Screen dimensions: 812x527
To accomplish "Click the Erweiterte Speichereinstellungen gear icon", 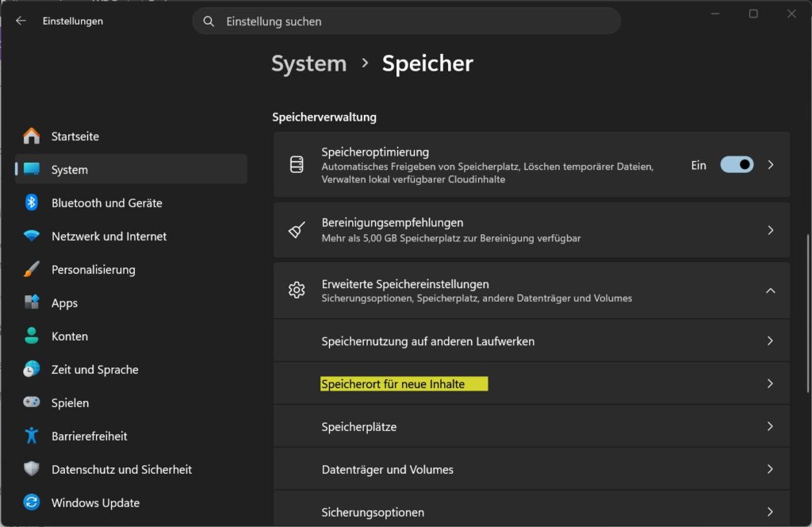I will click(297, 290).
